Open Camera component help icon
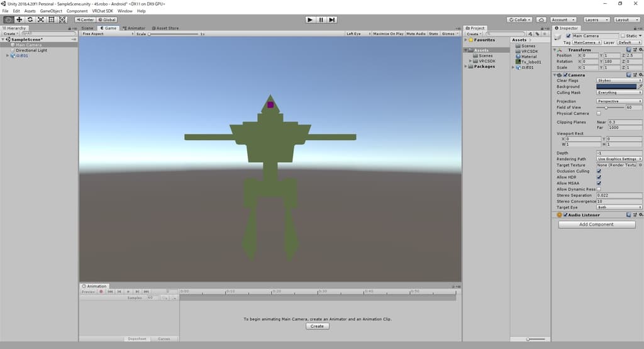The image size is (644, 349). pos(629,75)
